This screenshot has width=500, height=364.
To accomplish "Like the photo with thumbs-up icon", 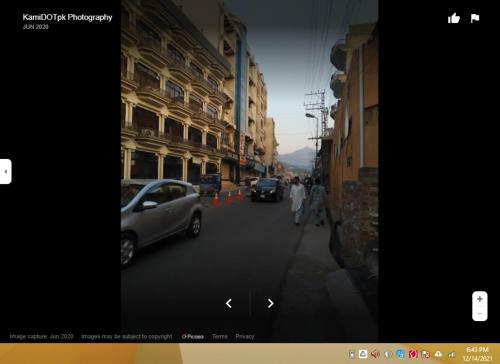I will click(x=454, y=18).
